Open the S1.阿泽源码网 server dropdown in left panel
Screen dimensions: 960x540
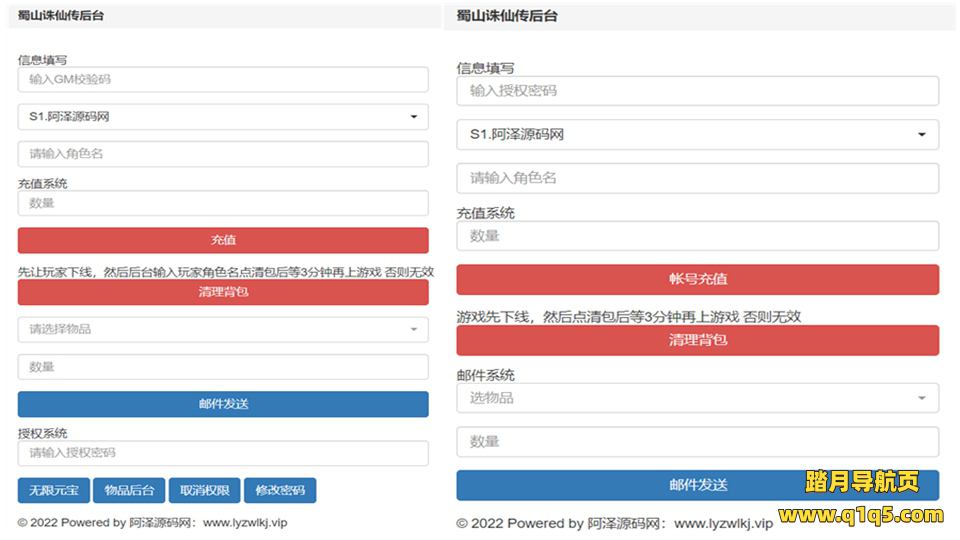click(222, 117)
